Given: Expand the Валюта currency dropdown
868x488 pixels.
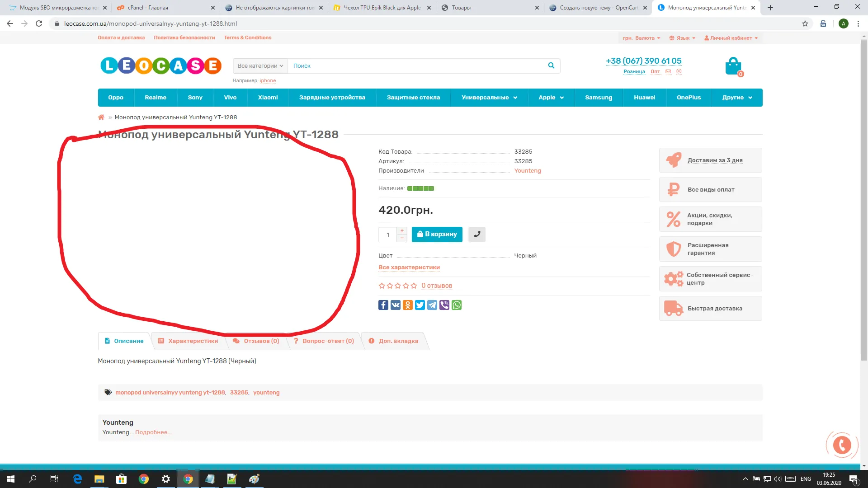Looking at the screenshot, I should [x=642, y=38].
